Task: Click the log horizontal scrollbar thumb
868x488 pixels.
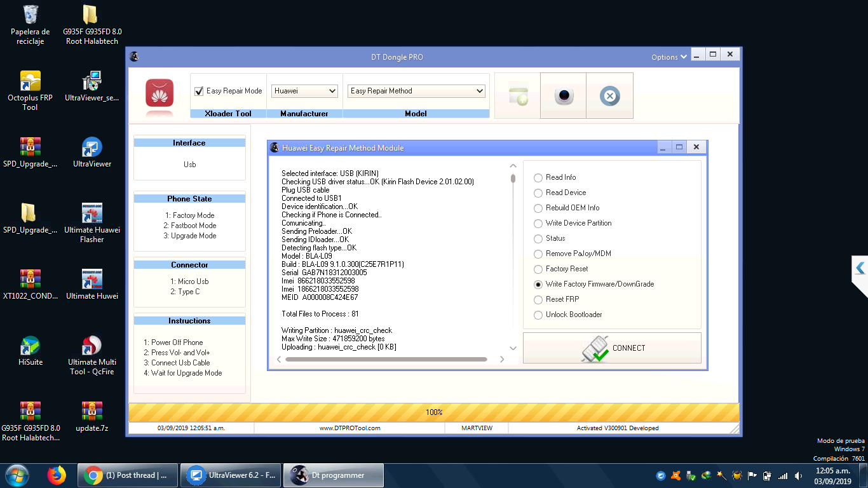Action: point(386,360)
